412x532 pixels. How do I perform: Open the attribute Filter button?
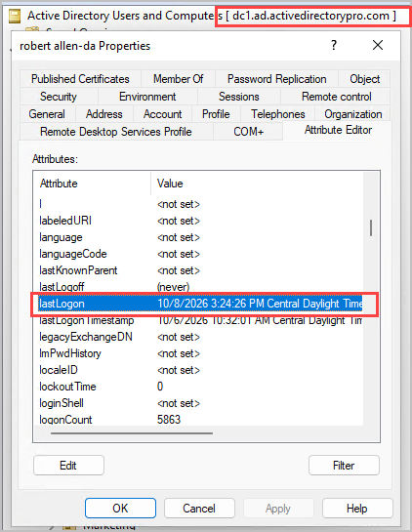[344, 466]
